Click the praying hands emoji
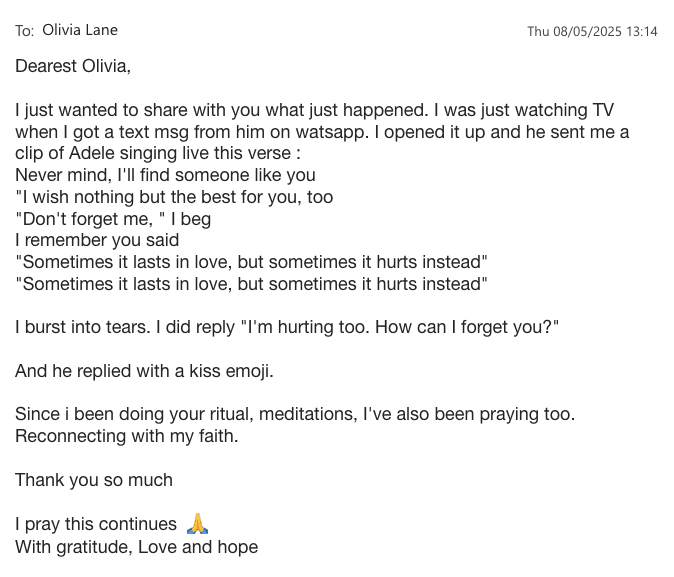 tap(197, 524)
